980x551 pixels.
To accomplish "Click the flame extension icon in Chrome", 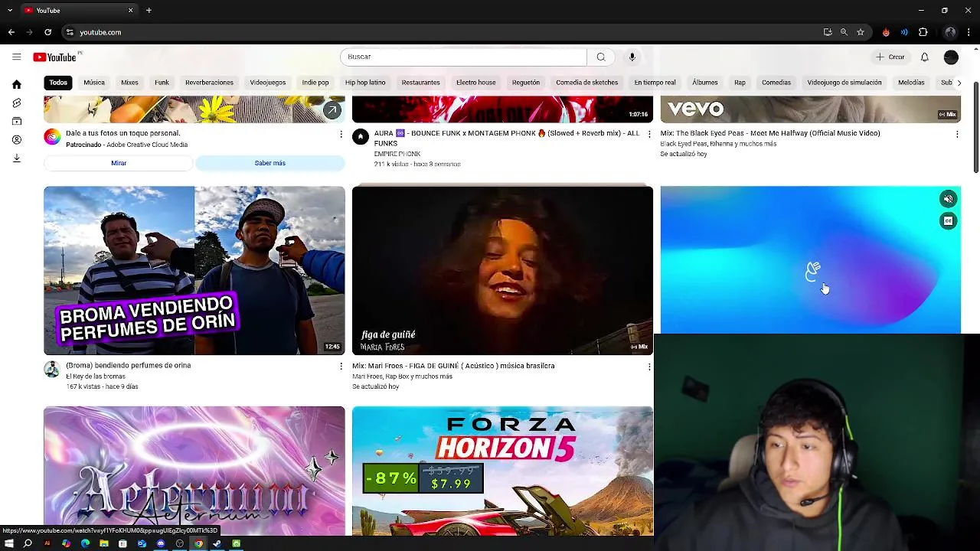I will tap(886, 32).
